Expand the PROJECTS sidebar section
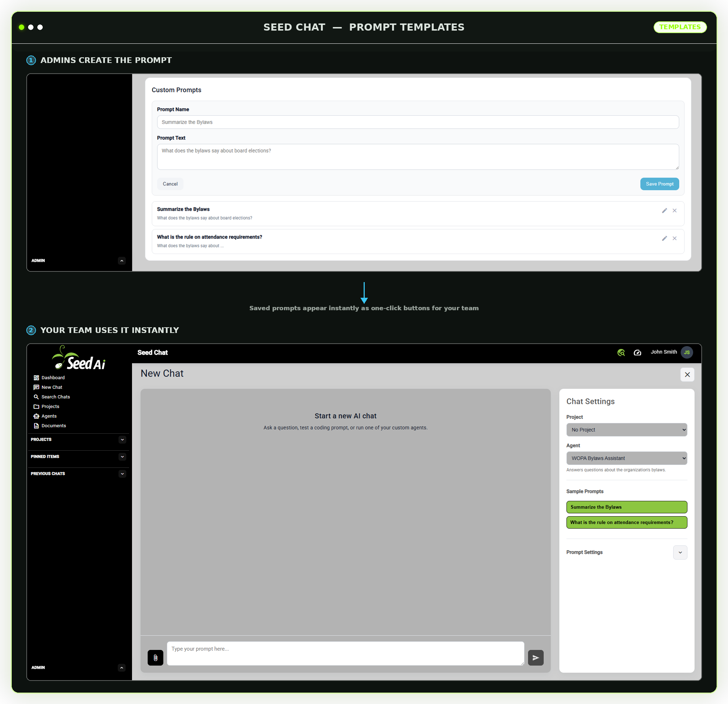 coord(122,440)
